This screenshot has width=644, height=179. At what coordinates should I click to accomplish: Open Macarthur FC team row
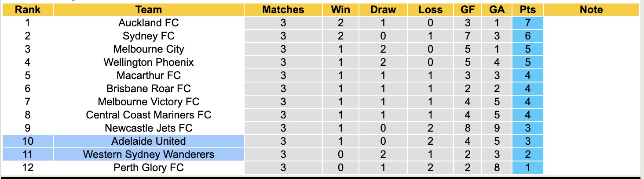point(149,75)
